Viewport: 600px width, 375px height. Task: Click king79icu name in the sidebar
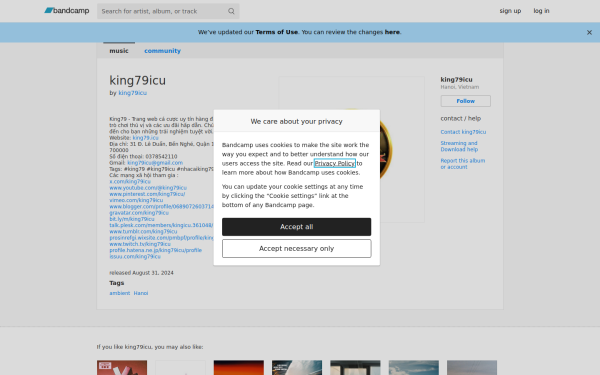[456, 80]
